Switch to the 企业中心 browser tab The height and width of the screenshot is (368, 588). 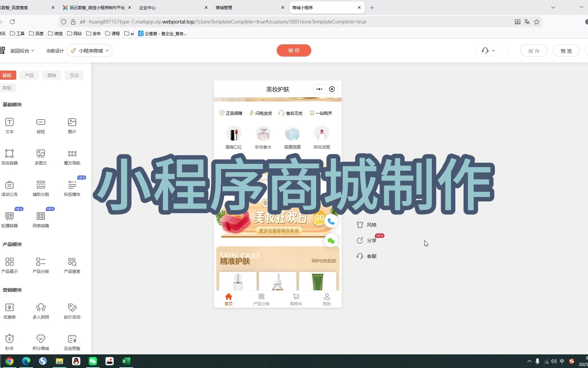(174, 7)
